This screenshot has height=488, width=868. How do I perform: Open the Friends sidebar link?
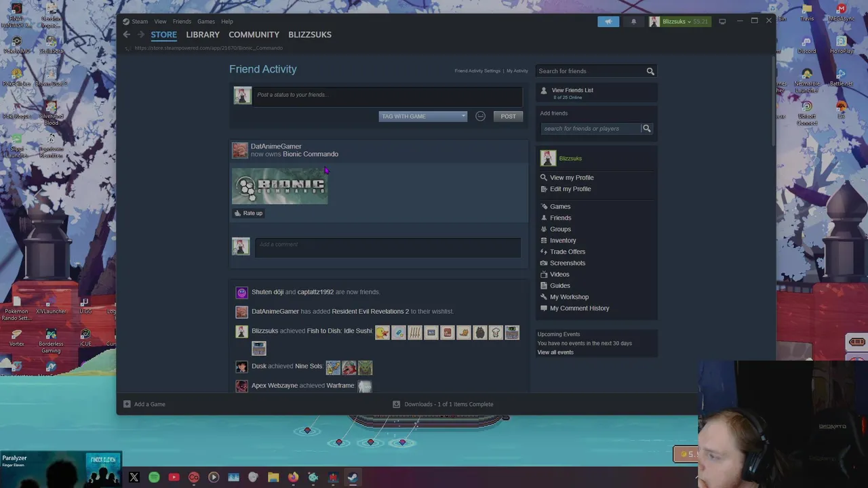(x=560, y=218)
